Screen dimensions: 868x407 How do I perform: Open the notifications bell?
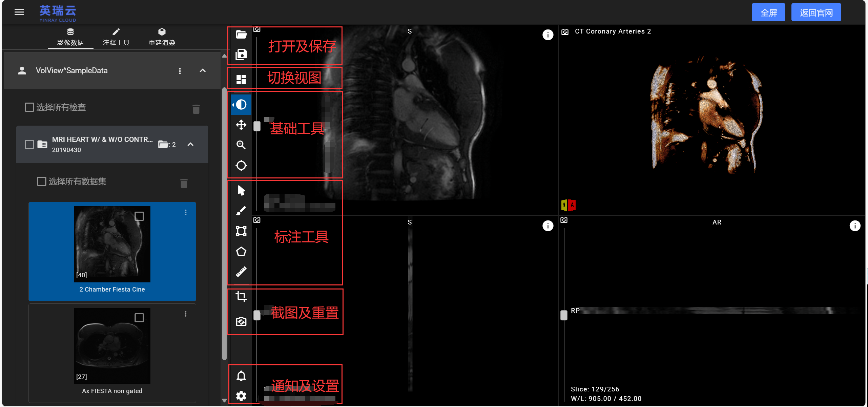click(241, 376)
